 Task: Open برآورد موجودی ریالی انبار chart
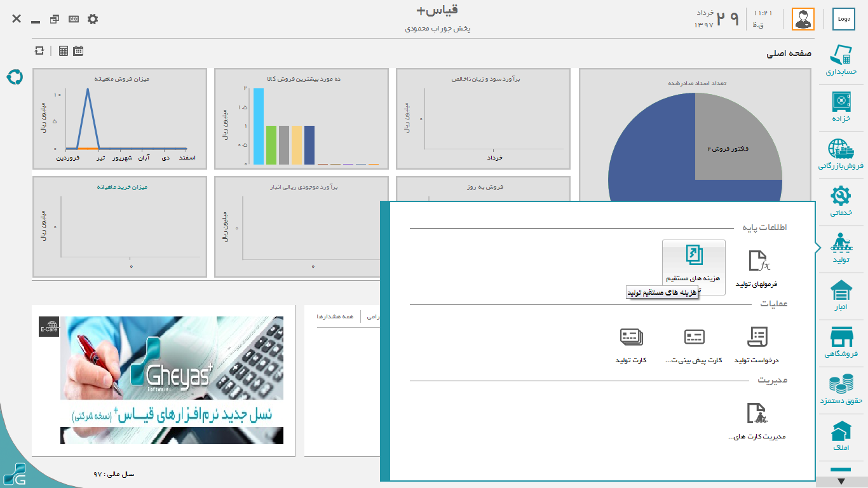coord(297,227)
